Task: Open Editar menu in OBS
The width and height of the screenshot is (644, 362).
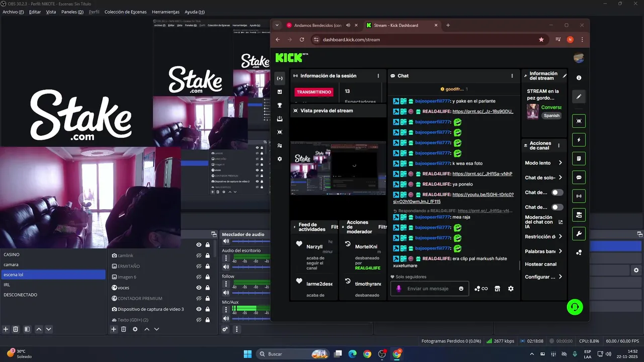Action: [35, 12]
